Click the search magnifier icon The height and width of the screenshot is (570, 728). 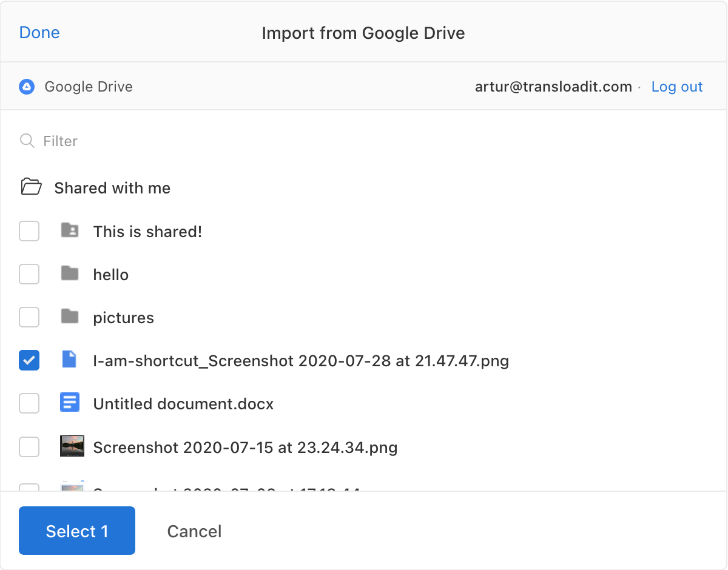(x=27, y=141)
